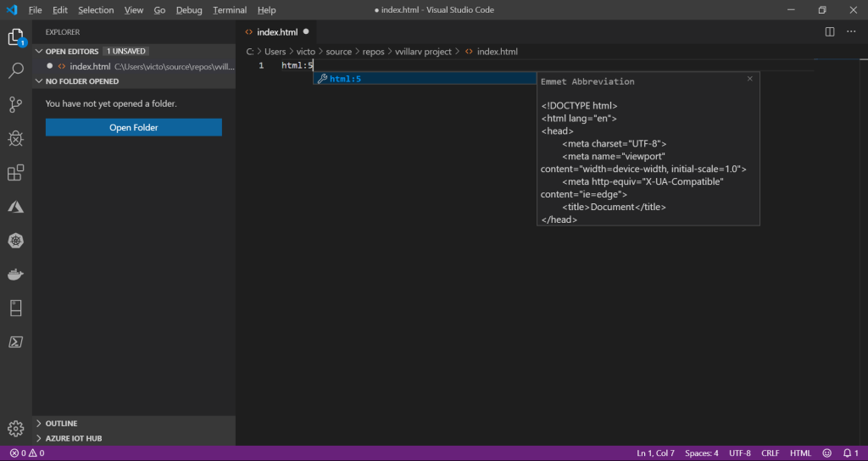Open the Edit menu
868x461 pixels.
[60, 10]
